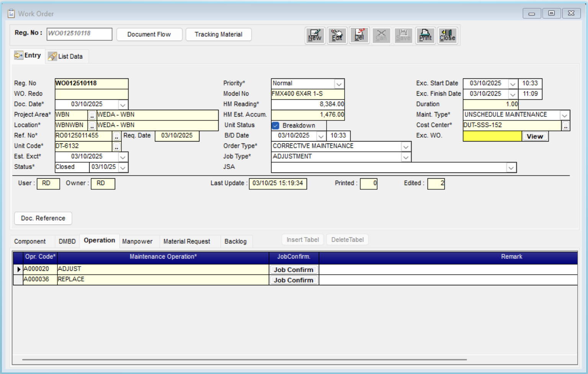Open the DMBD tab
588x374 pixels.
67,241
